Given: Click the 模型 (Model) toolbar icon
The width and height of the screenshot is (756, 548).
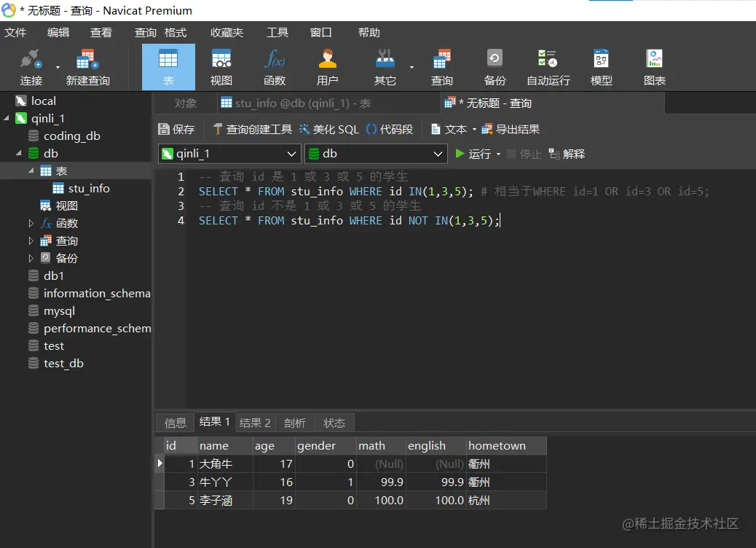Looking at the screenshot, I should pos(602,67).
